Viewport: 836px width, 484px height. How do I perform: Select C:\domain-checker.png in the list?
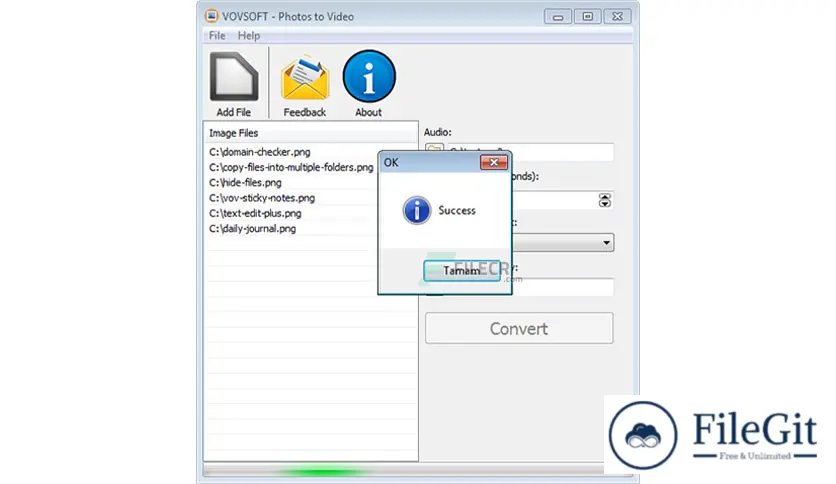coord(260,152)
